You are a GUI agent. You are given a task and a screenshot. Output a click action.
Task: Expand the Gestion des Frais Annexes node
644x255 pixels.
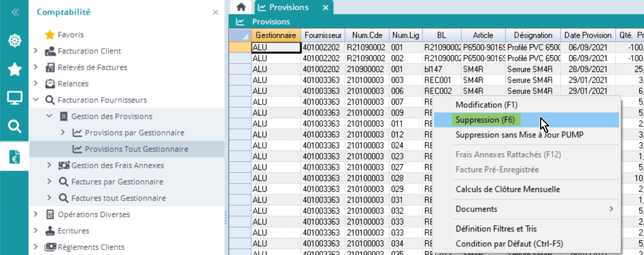(x=49, y=166)
